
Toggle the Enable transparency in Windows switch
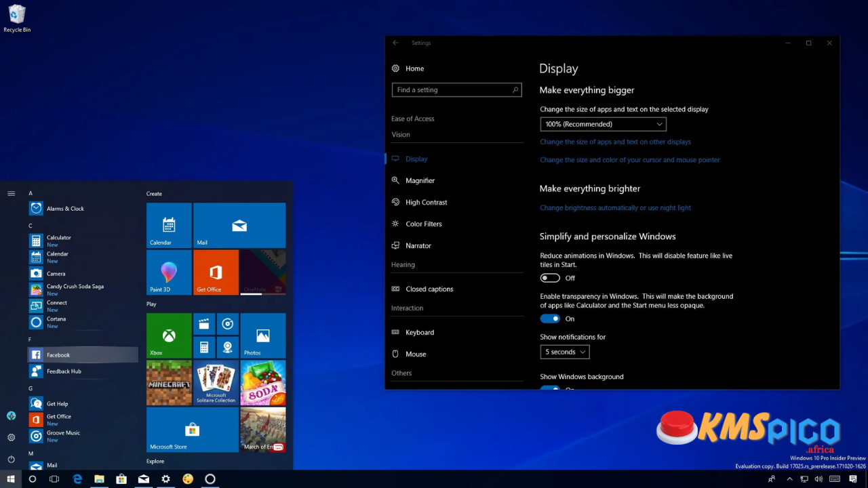click(550, 319)
